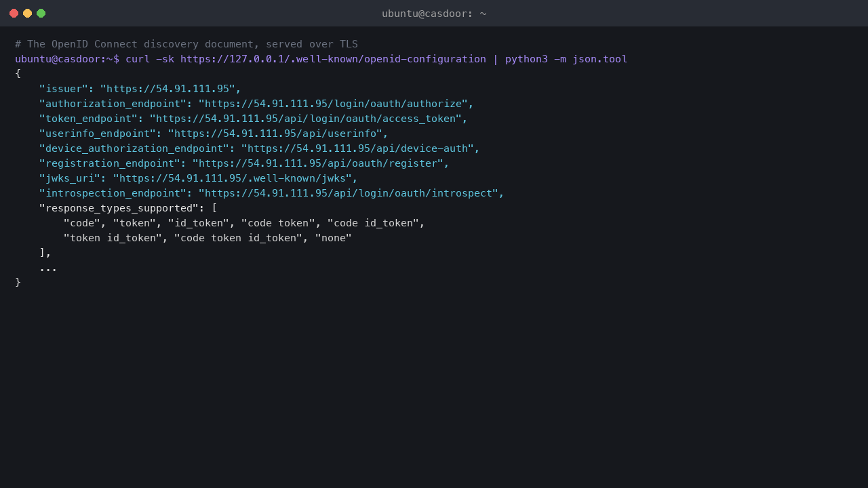Image resolution: width=868 pixels, height=488 pixels.
Task: Click the "none" response type value
Action: coord(333,238)
